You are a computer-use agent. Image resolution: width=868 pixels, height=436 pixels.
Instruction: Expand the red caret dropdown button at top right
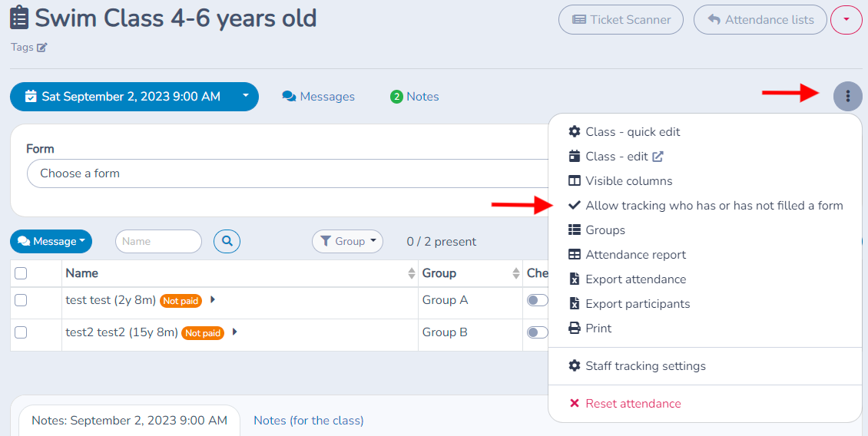pos(846,20)
